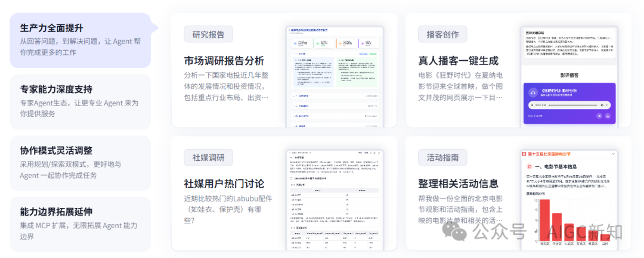Click the volume icon in podcast player
The image size is (644, 258).
pyautogui.click(x=602, y=105)
